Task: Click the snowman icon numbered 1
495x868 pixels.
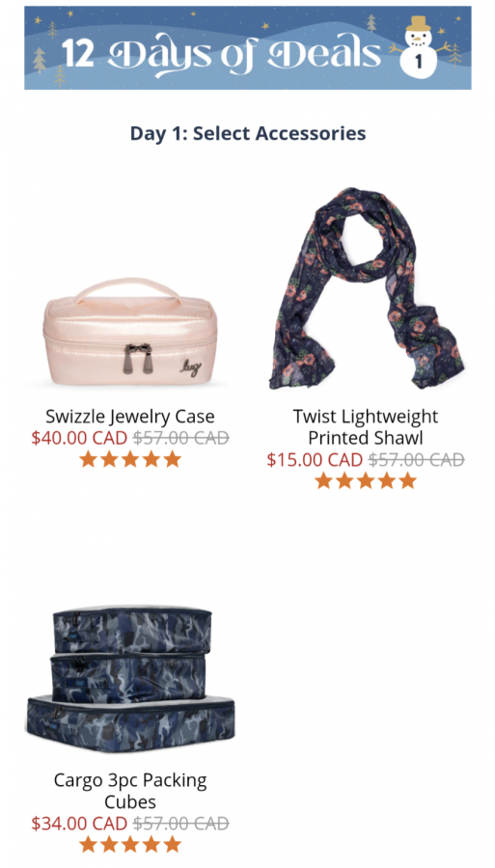Action: (419, 47)
